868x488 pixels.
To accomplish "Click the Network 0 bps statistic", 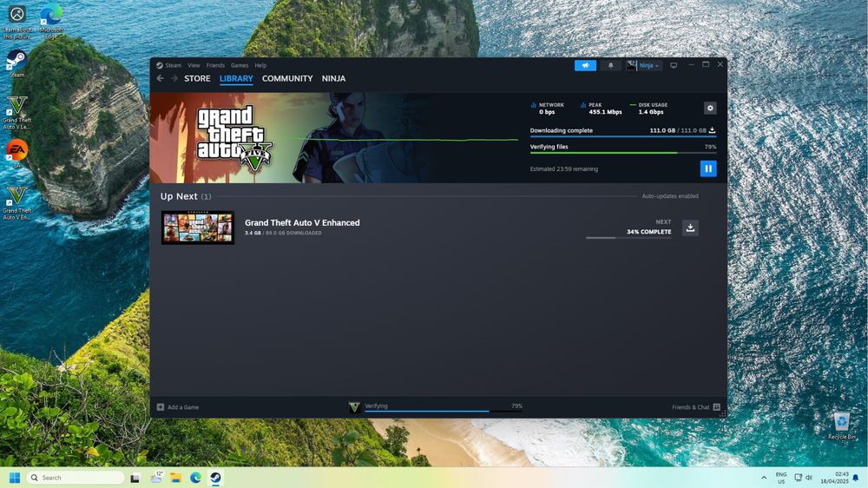I will (547, 108).
